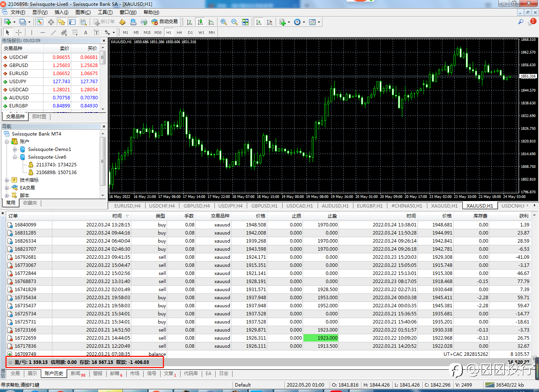Toggle the Market Watch window icon
The image size is (539, 392).
(40, 22)
